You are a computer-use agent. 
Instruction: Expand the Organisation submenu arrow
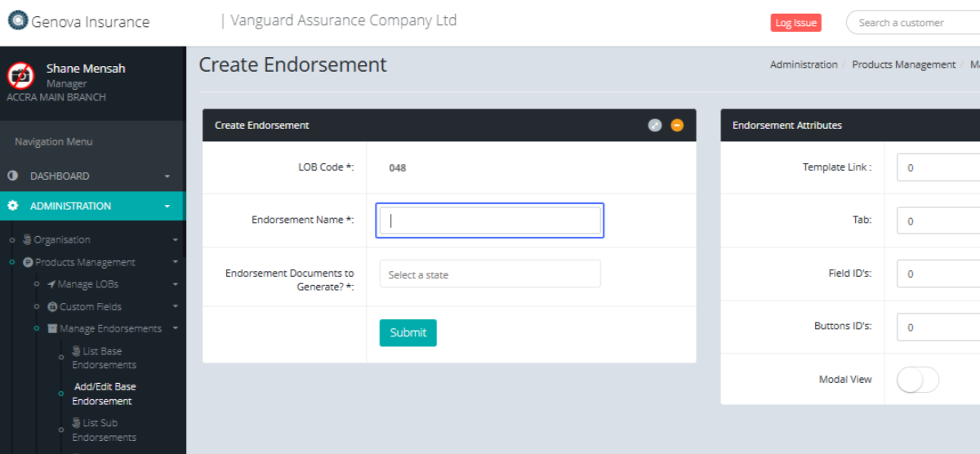[x=175, y=240]
